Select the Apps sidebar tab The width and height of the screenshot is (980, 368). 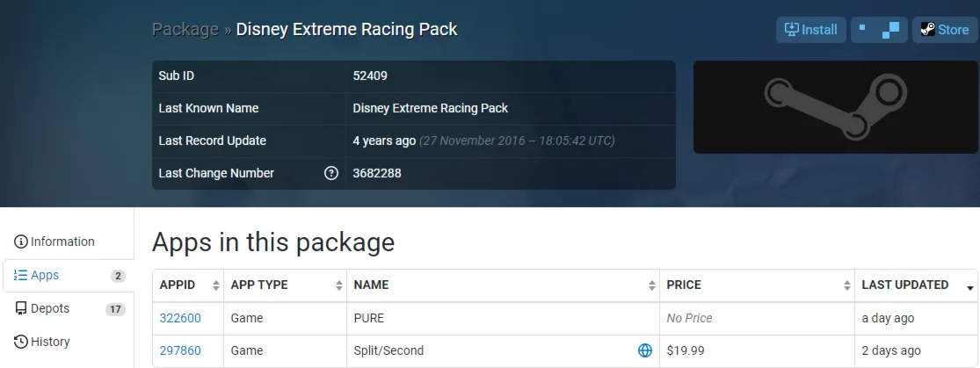click(45, 275)
